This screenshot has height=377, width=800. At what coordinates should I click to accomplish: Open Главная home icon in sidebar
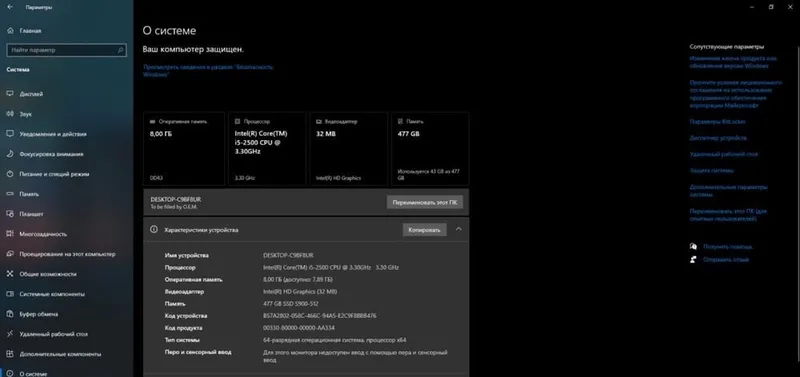point(10,31)
